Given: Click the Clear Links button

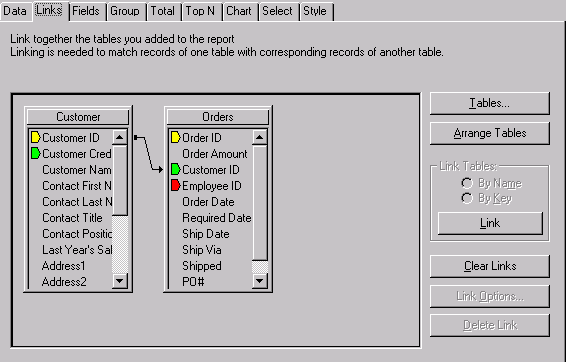Looking at the screenshot, I should [x=490, y=266].
